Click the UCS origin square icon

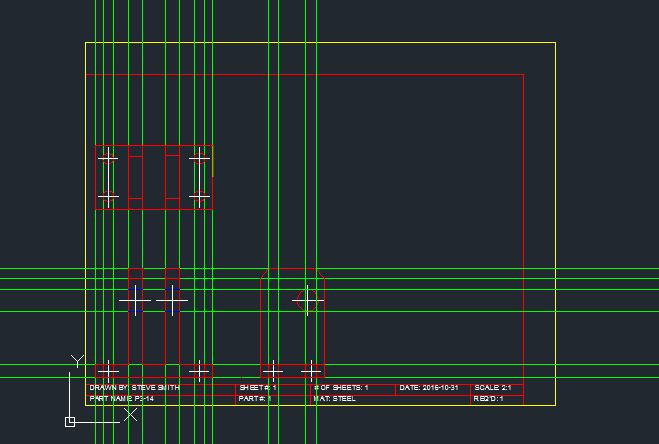coord(70,422)
